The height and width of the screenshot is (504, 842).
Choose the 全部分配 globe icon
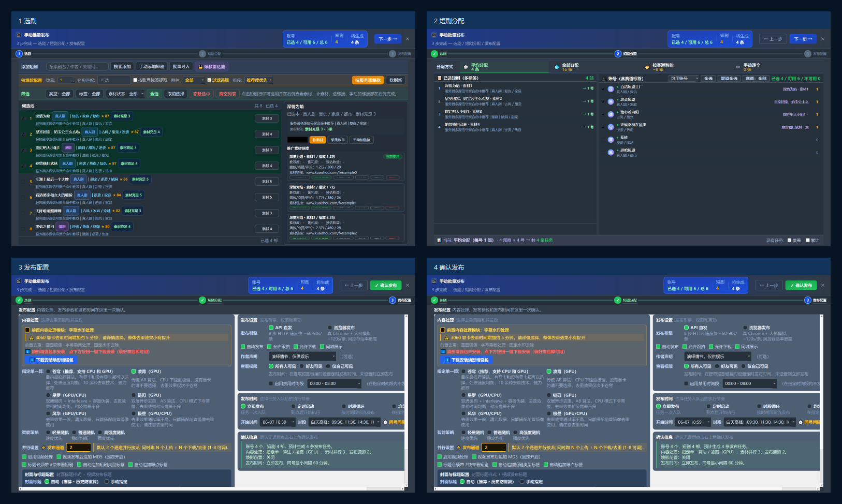(x=557, y=67)
